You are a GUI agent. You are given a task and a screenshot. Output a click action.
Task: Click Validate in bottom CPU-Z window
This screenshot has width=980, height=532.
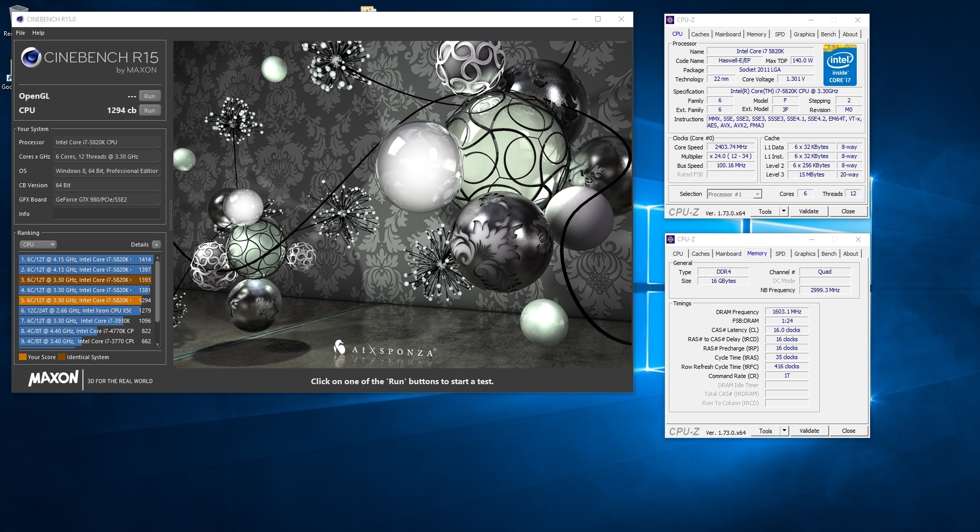point(809,431)
